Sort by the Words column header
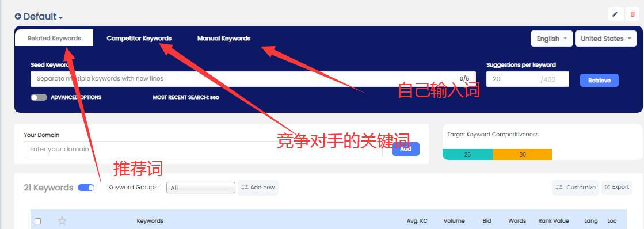This screenshot has height=229, width=644. 517,221
